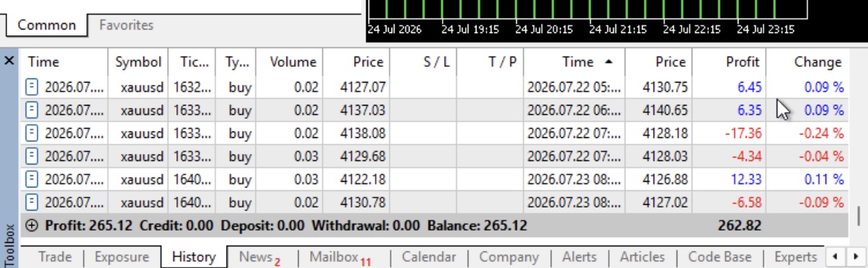The height and width of the screenshot is (268, 868).
Task: Select the open price 4122.18 cell
Action: (356, 179)
